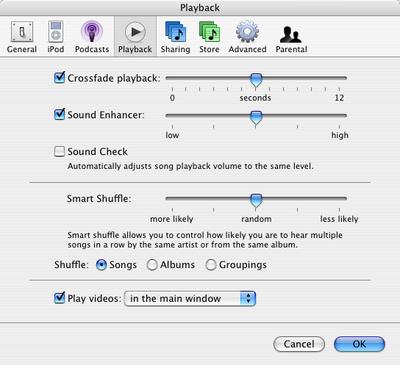This screenshot has width=400, height=365.
Task: Open the General preferences light switch icon
Action: pos(22,32)
